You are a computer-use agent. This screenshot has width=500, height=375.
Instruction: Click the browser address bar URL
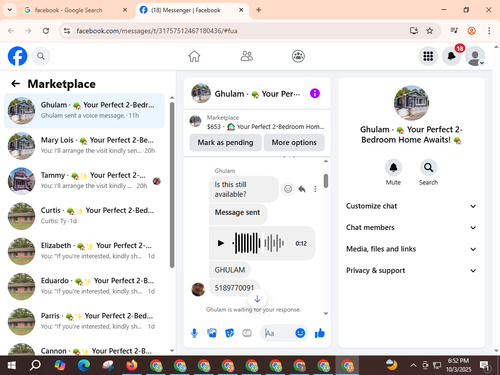point(157,31)
